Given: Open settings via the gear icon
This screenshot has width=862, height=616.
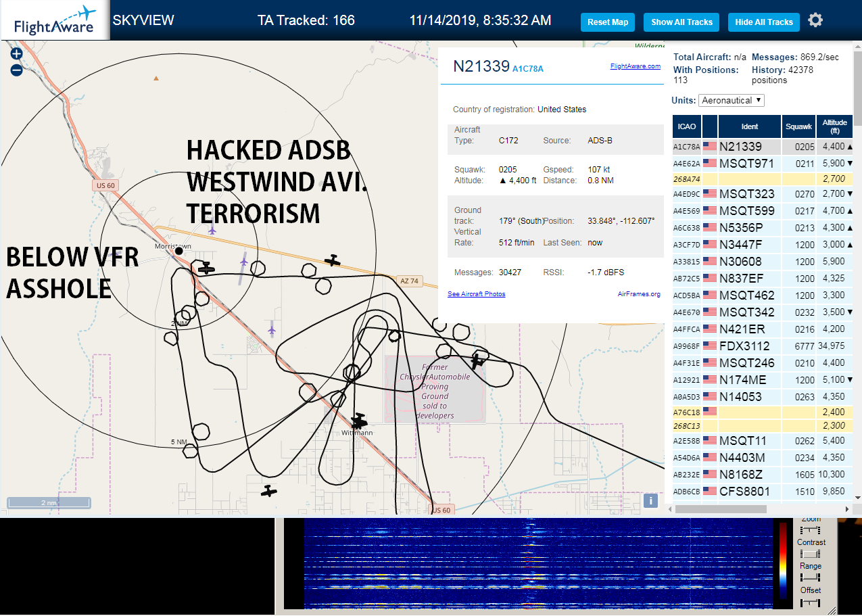Looking at the screenshot, I should click(815, 20).
